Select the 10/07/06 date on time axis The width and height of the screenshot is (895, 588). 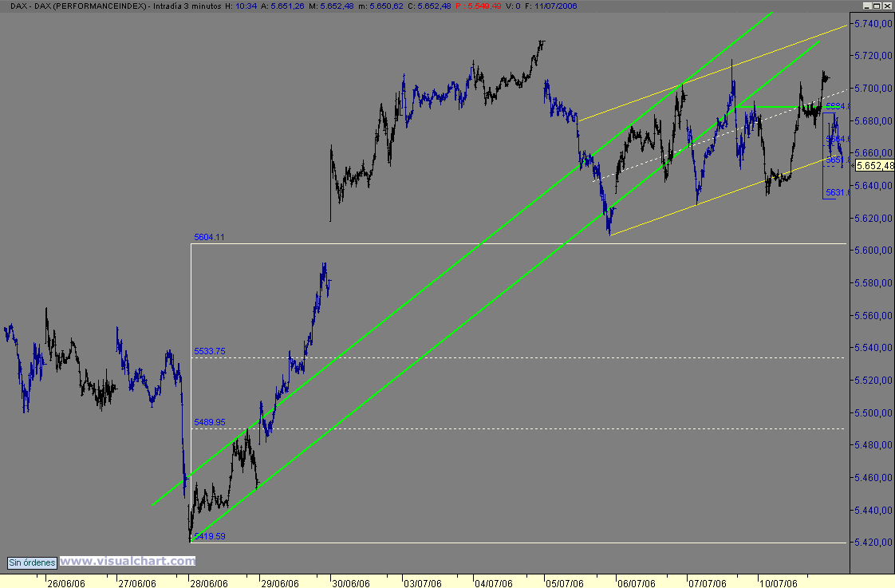pyautogui.click(x=779, y=583)
